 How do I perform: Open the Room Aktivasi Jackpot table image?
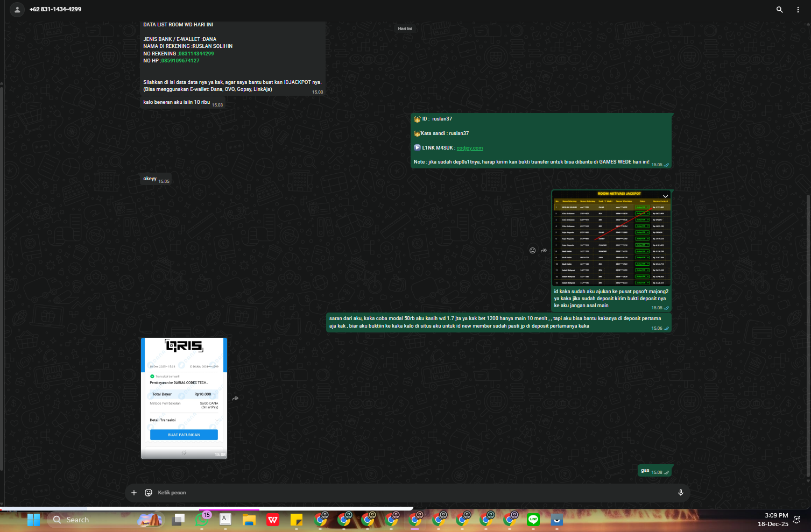point(611,238)
